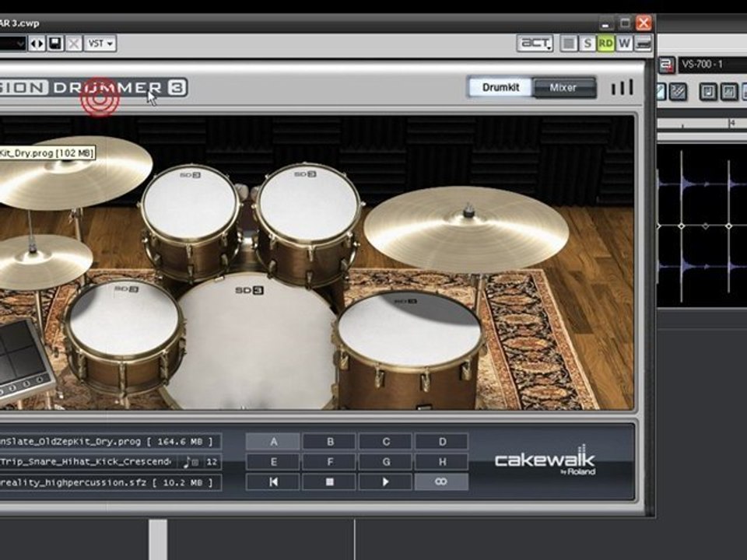Image resolution: width=747 pixels, height=560 pixels.
Task: Click the large ride cymbal on right
Action: [466, 229]
